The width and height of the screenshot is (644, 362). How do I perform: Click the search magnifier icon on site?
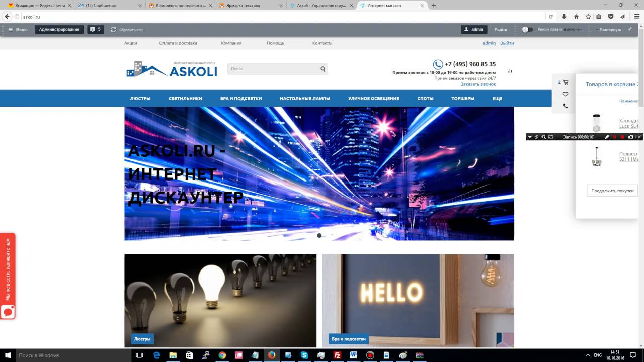tap(323, 69)
